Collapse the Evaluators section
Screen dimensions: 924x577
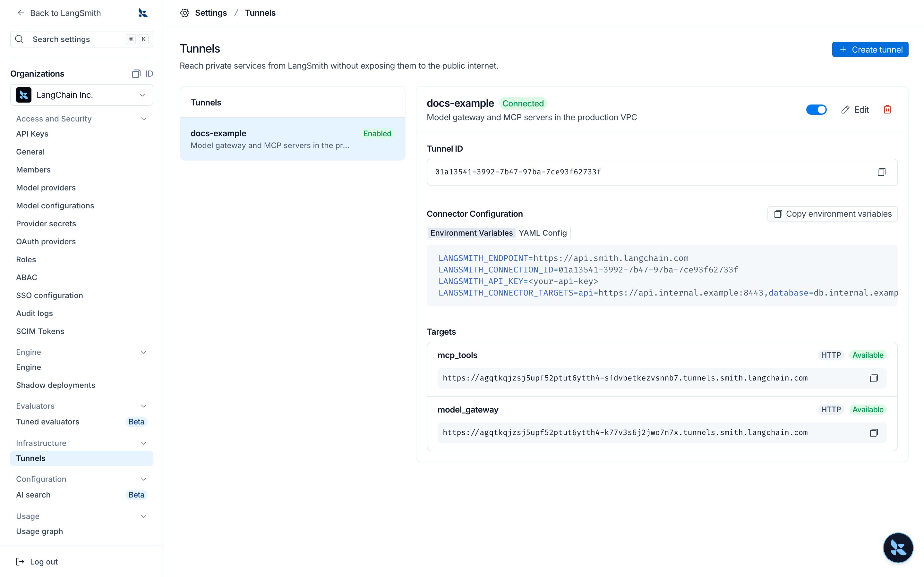(143, 406)
